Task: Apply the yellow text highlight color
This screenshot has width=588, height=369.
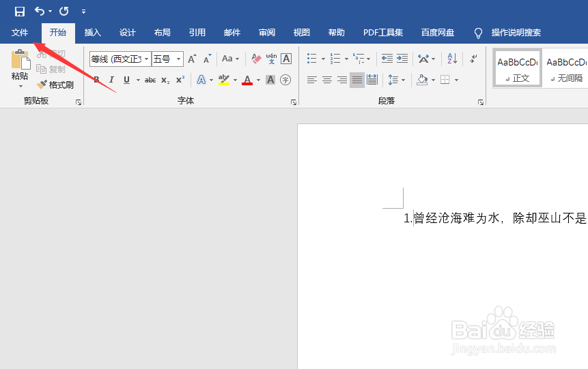Action: (224, 80)
